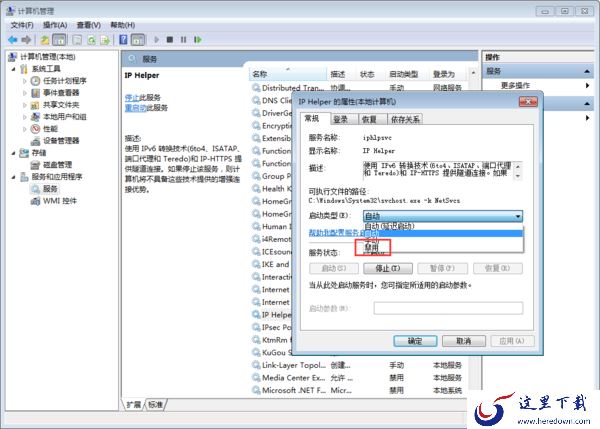Select root node 计算机管理(本地)
Viewport: 600px width, 429px height.
tap(47, 57)
